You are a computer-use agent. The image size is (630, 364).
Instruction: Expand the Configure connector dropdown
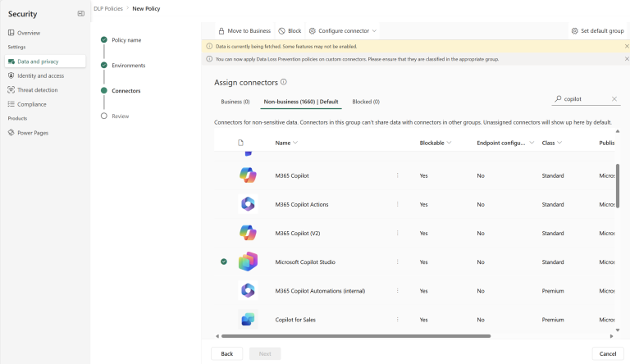pos(343,31)
